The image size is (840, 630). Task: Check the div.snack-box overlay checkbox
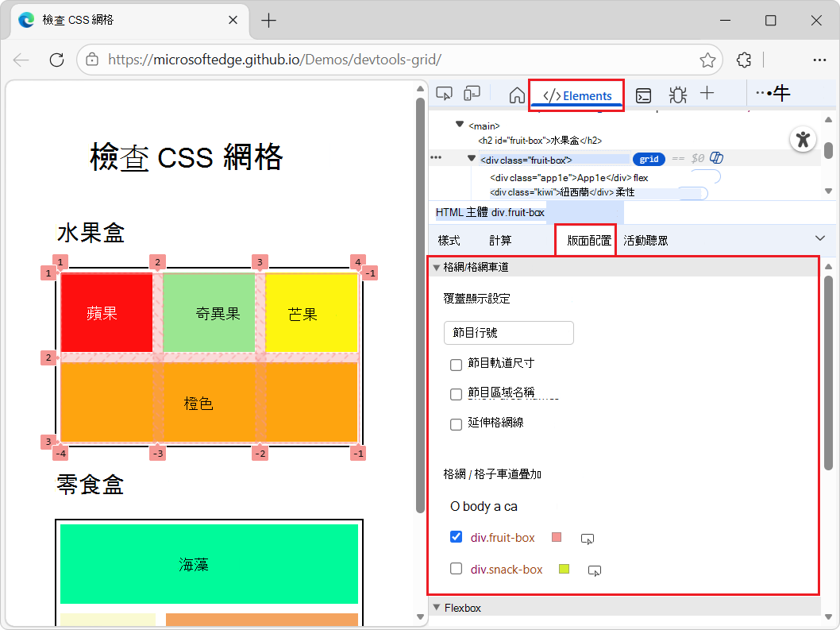click(456, 568)
